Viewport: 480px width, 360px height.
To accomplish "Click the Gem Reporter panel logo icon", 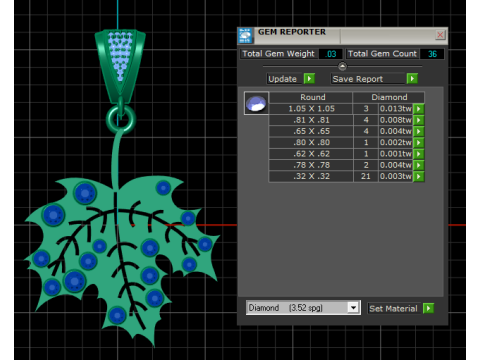I will coord(246,36).
